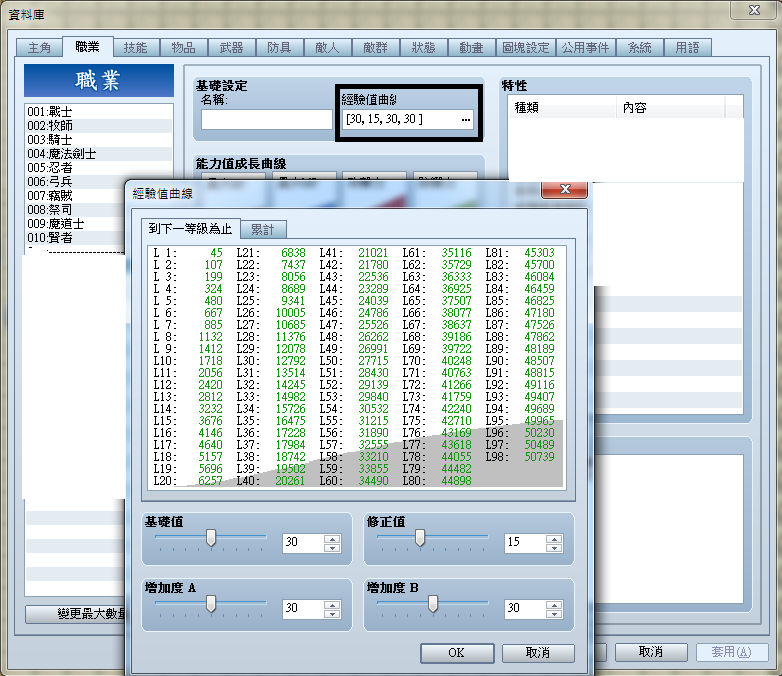Click the L1 experience value 45
This screenshot has width=782, height=676.
216,253
